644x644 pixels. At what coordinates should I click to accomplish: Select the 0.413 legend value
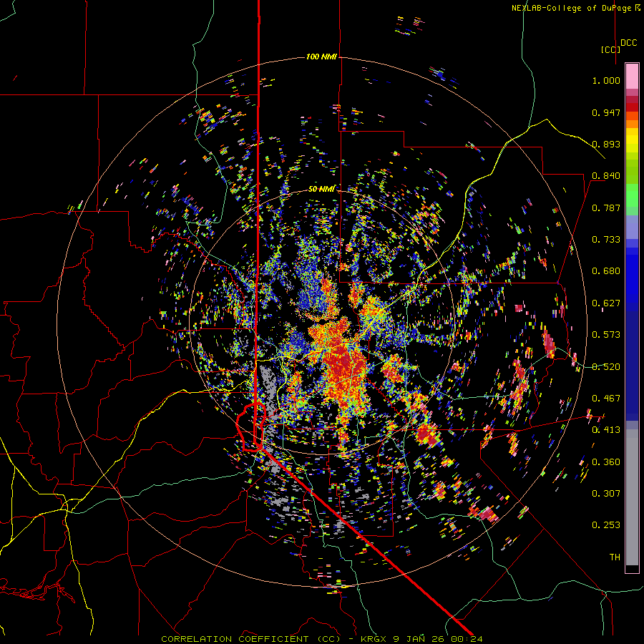point(606,430)
